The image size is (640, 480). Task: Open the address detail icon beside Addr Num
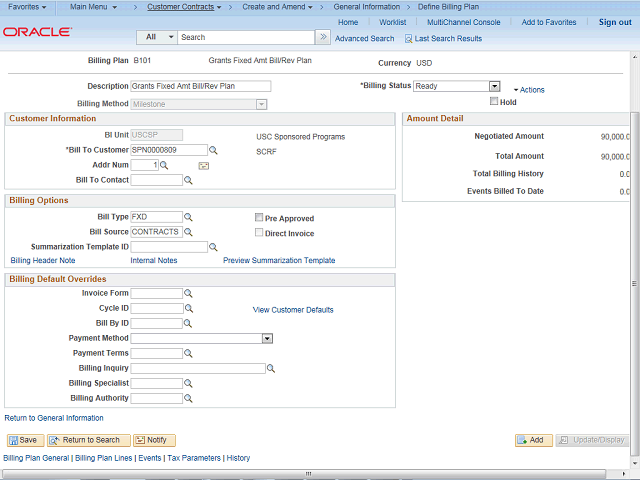pyautogui.click(x=203, y=165)
